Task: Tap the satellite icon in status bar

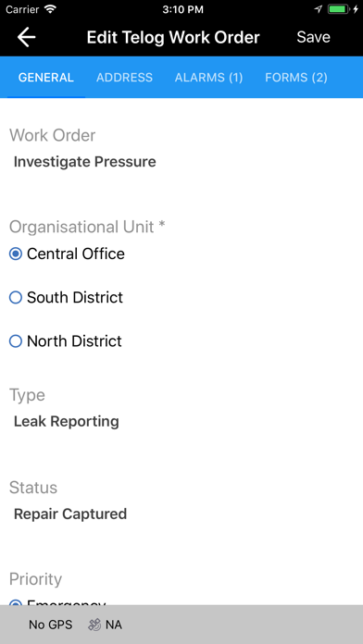Action: click(x=94, y=625)
